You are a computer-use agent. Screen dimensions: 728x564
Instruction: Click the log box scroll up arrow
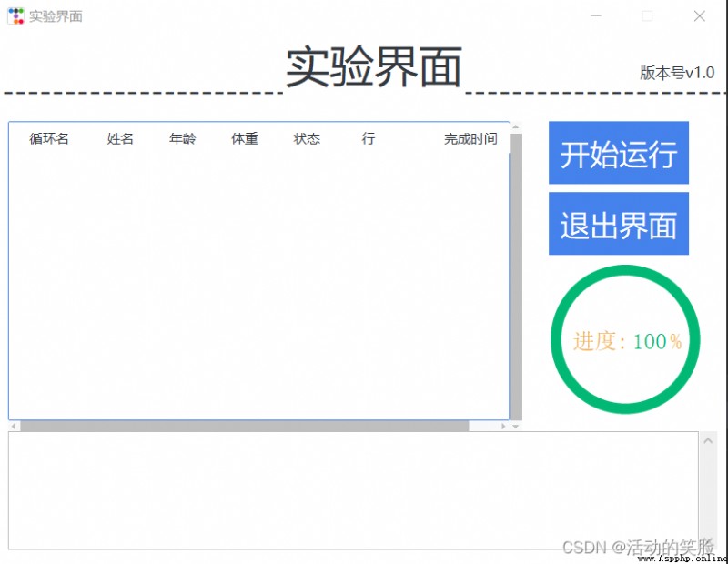point(708,440)
